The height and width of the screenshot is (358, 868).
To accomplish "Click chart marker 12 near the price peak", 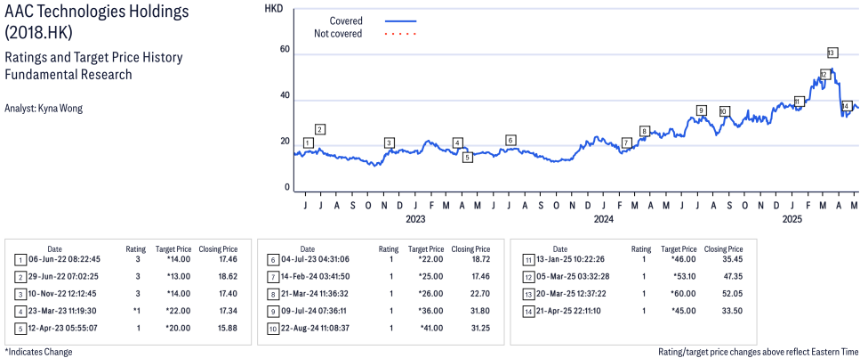I will tap(824, 74).
